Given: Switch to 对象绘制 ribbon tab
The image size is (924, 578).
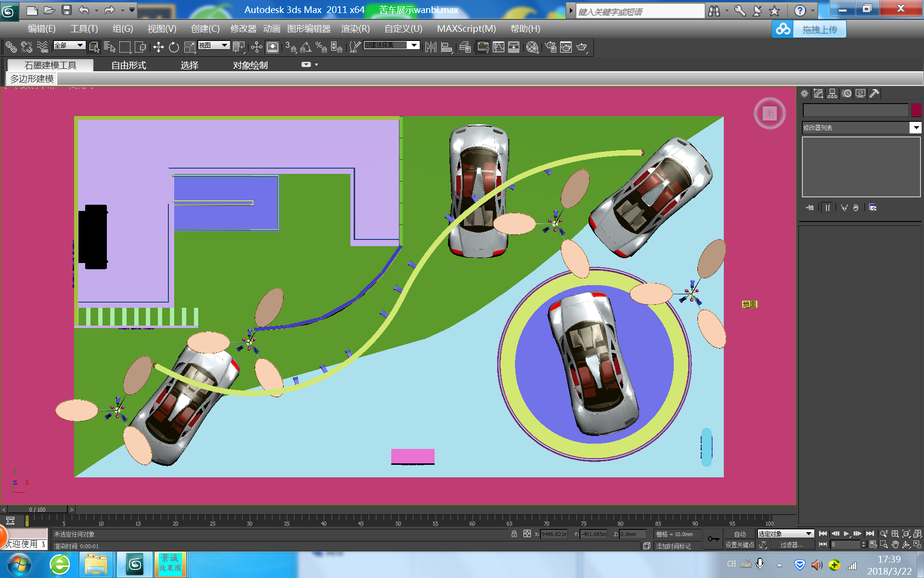Looking at the screenshot, I should pos(250,65).
